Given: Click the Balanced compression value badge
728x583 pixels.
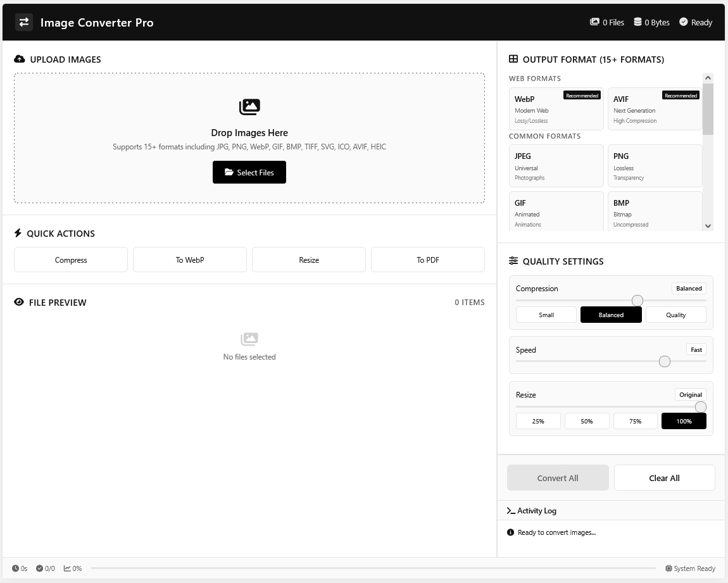Looking at the screenshot, I should click(689, 288).
